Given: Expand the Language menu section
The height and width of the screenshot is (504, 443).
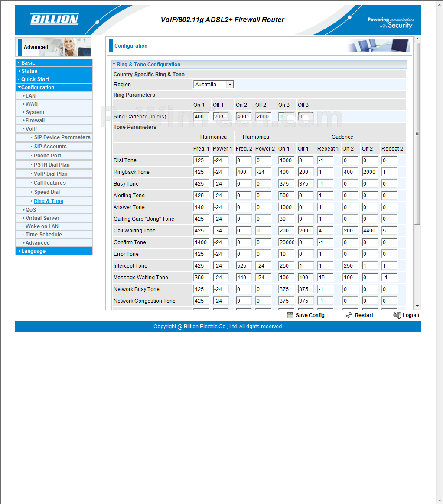Looking at the screenshot, I should 19,251.
